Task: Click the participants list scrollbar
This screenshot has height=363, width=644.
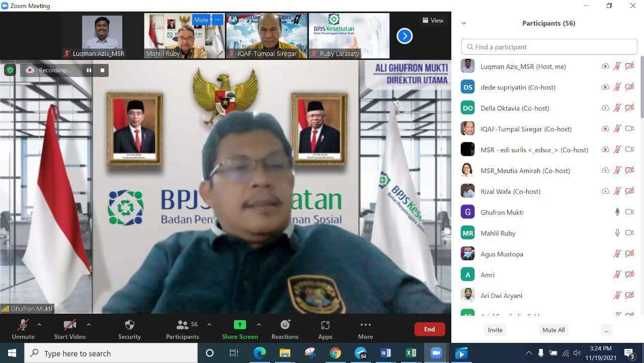Action: tap(641, 88)
